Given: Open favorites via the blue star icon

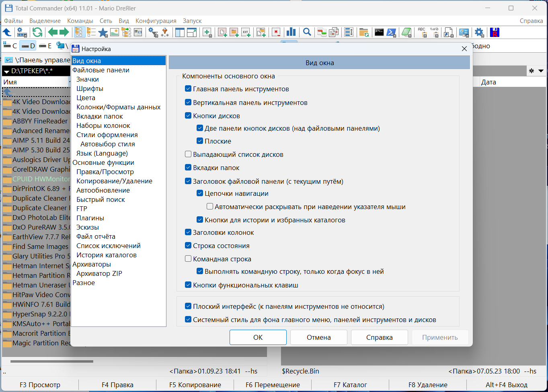Looking at the screenshot, I should pyautogui.click(x=103, y=32).
